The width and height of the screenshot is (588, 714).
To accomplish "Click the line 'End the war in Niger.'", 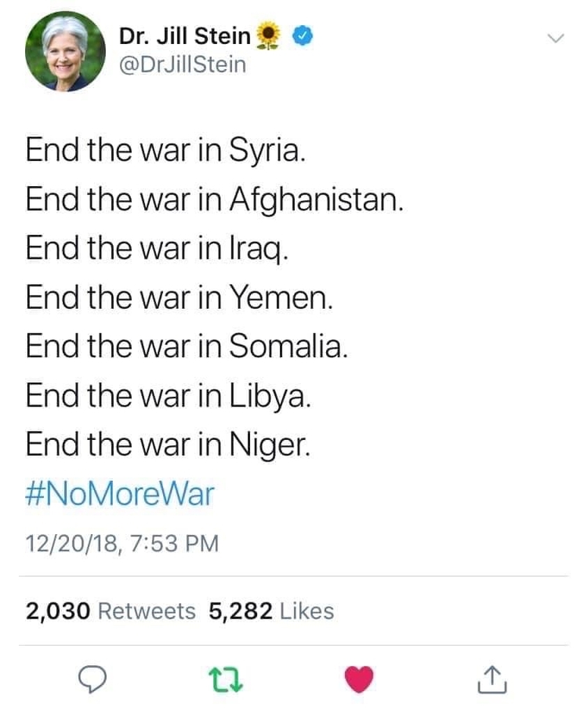I will click(168, 445).
